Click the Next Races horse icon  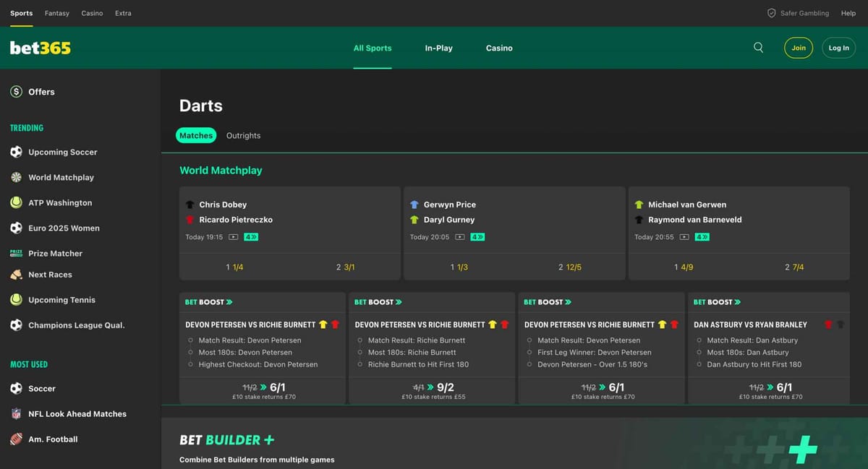16,275
